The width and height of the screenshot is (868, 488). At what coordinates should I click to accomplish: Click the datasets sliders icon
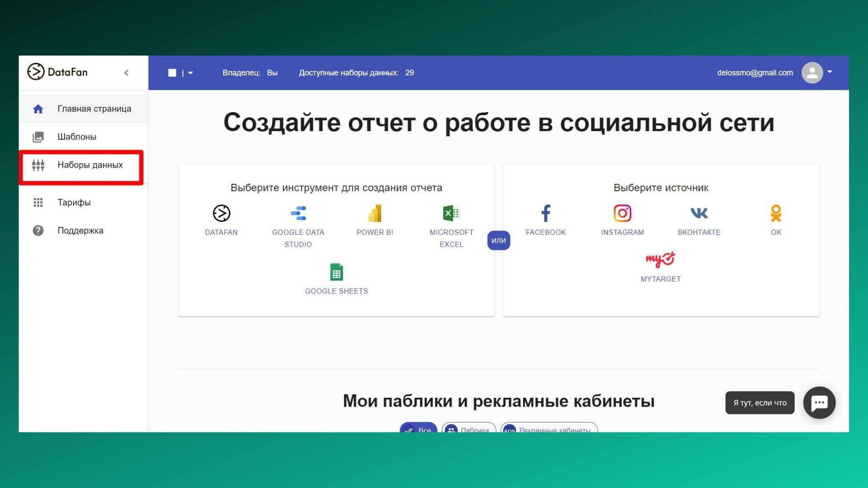click(x=38, y=165)
